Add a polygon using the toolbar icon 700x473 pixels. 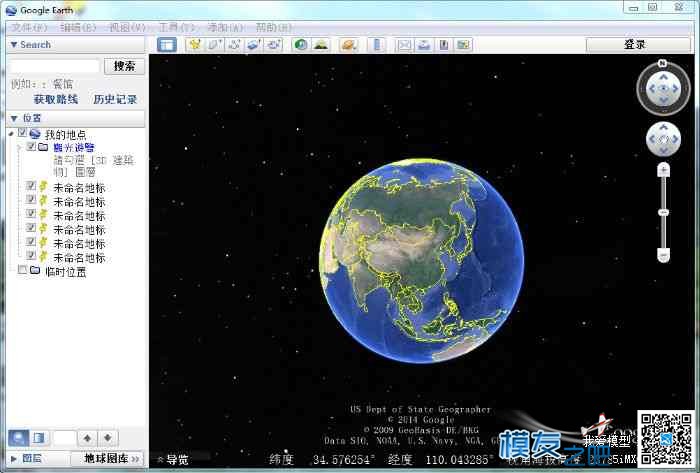(215, 45)
